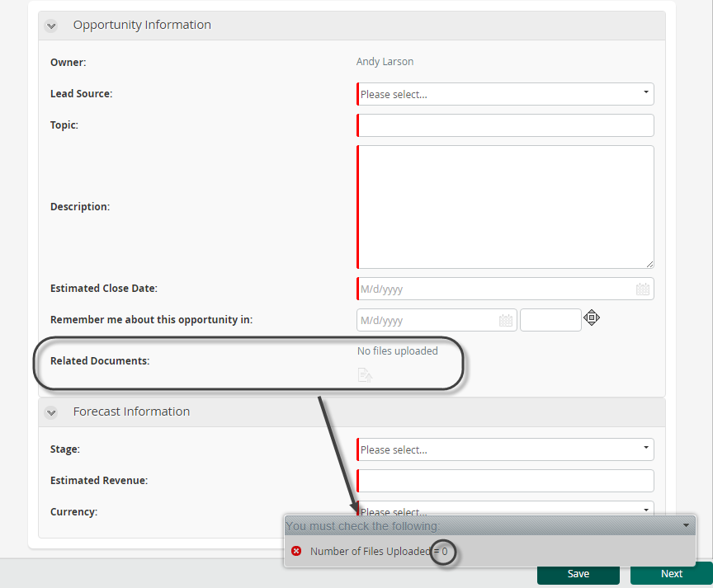Click the upload document icon under Related Documents
The image size is (713, 588).
pos(365,375)
